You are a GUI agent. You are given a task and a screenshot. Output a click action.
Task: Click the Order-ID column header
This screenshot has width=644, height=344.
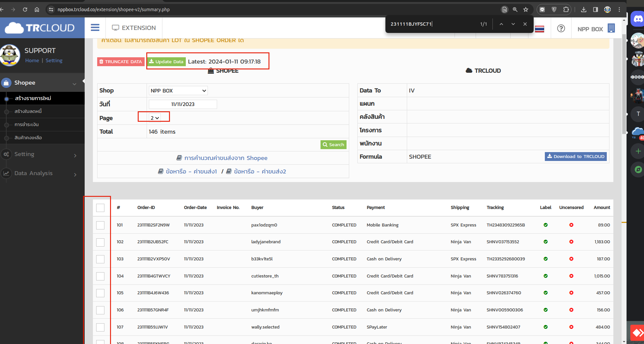146,207
